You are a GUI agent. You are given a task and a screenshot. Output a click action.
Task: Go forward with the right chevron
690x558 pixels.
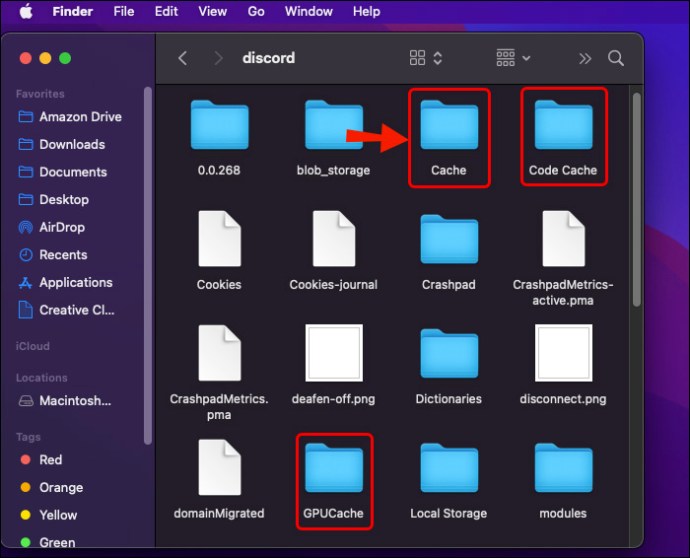tap(218, 58)
